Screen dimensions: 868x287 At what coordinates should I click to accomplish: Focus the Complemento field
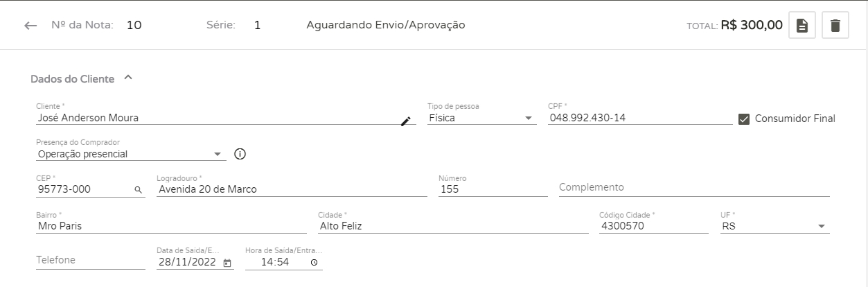pyautogui.click(x=693, y=187)
